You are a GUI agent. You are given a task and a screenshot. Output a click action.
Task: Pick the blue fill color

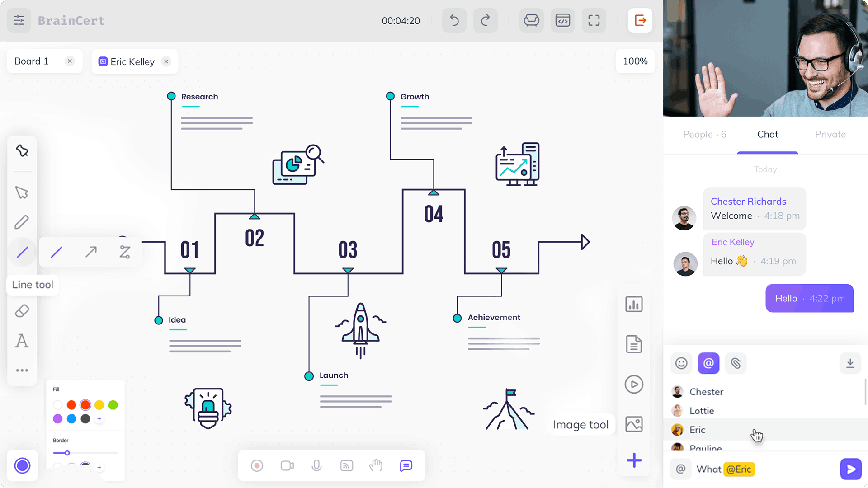71,419
